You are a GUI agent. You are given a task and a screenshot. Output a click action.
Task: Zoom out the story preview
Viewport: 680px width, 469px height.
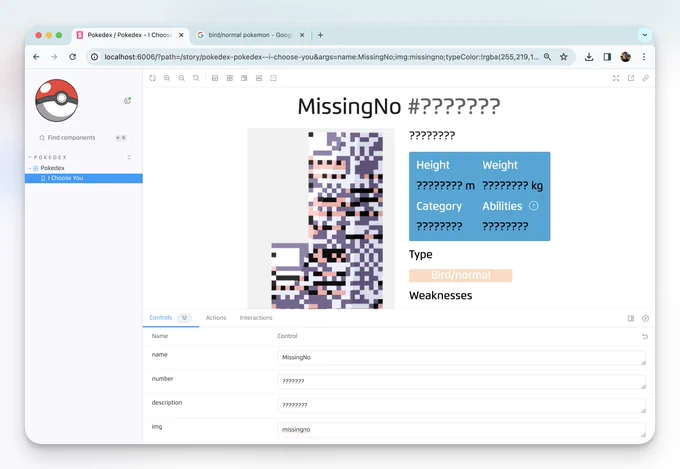point(182,78)
